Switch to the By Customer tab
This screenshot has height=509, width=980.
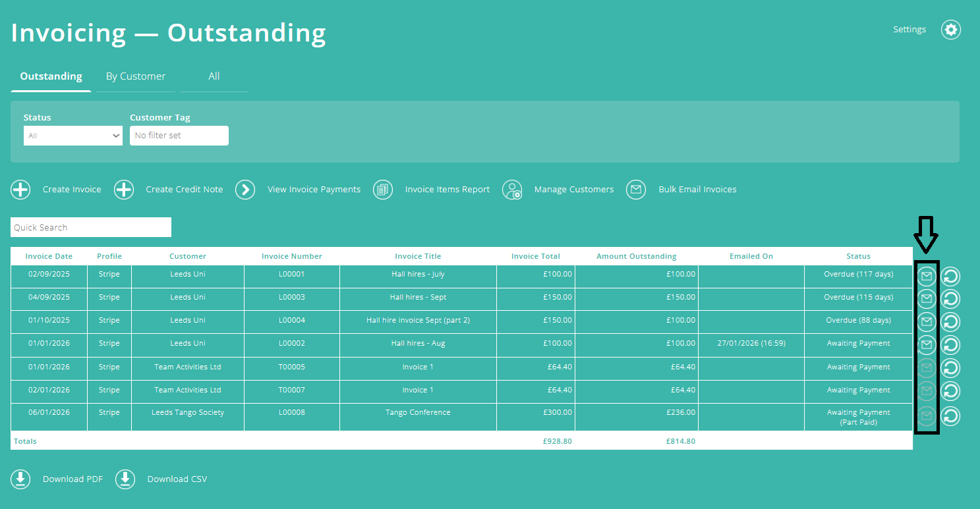(x=136, y=76)
